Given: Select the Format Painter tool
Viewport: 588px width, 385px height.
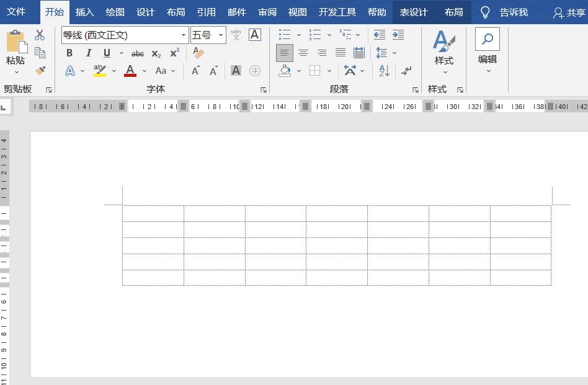Looking at the screenshot, I should pyautogui.click(x=40, y=71).
